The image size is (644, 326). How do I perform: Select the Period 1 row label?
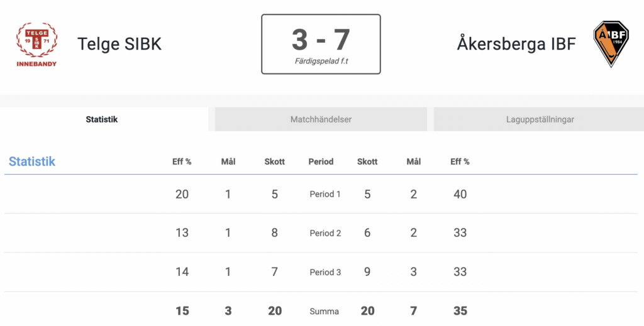[x=325, y=194]
